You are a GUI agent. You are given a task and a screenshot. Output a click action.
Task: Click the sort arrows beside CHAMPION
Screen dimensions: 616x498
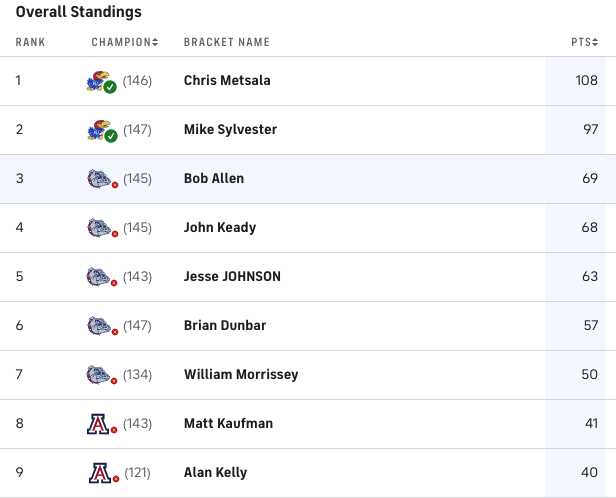[155, 42]
